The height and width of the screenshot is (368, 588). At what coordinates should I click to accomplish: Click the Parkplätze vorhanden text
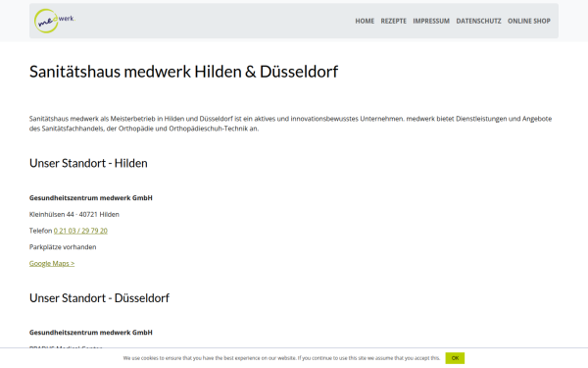63,247
